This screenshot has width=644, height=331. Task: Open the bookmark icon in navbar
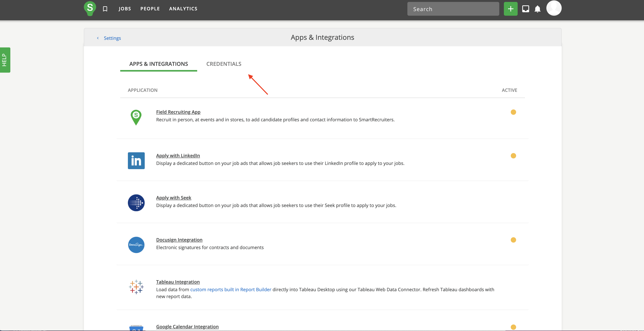pyautogui.click(x=105, y=9)
